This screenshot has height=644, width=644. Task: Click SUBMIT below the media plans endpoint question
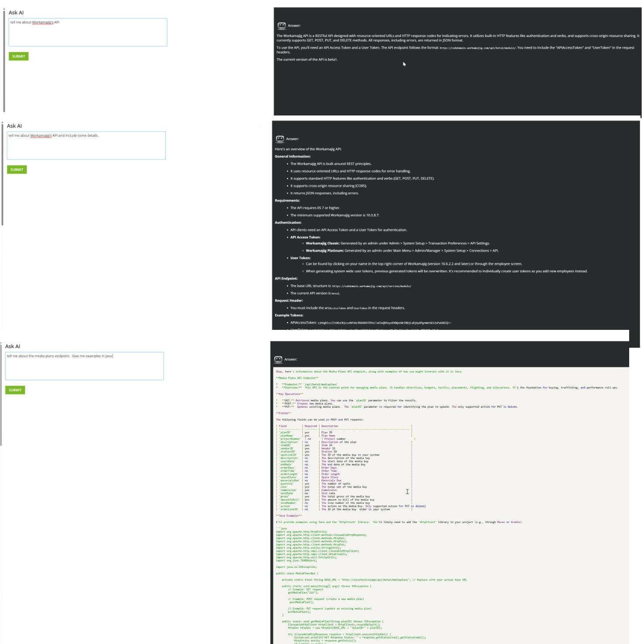click(15, 390)
